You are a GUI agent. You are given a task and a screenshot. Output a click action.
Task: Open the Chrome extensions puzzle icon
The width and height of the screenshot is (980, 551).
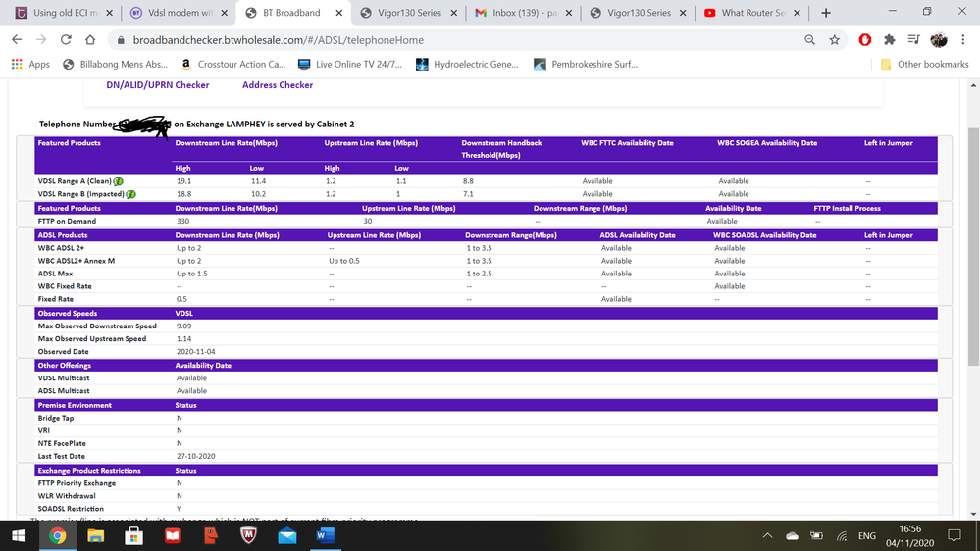tap(890, 40)
